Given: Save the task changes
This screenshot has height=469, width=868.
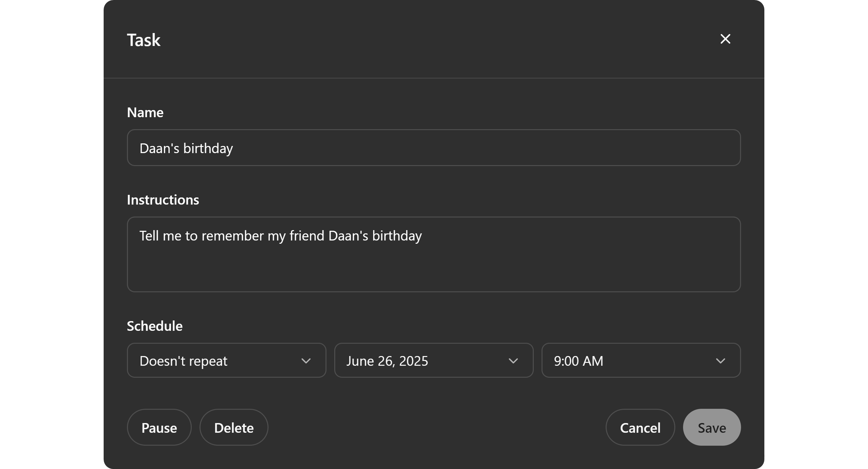Looking at the screenshot, I should coord(711,428).
